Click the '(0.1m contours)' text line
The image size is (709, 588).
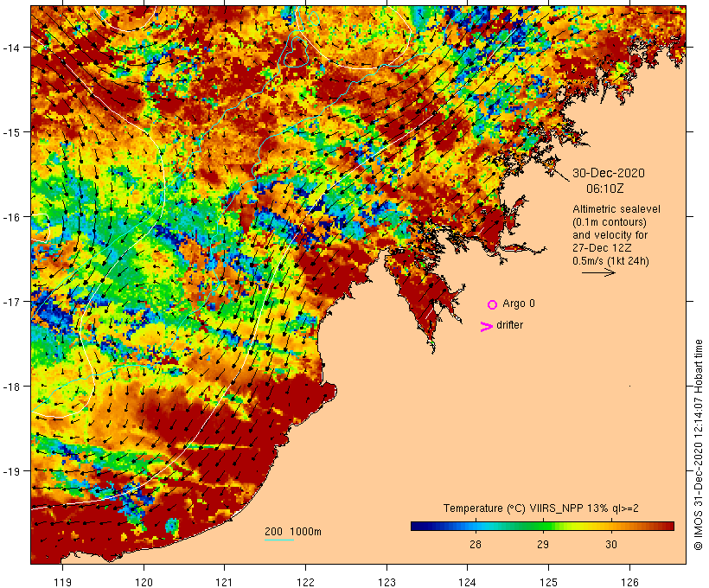click(610, 222)
